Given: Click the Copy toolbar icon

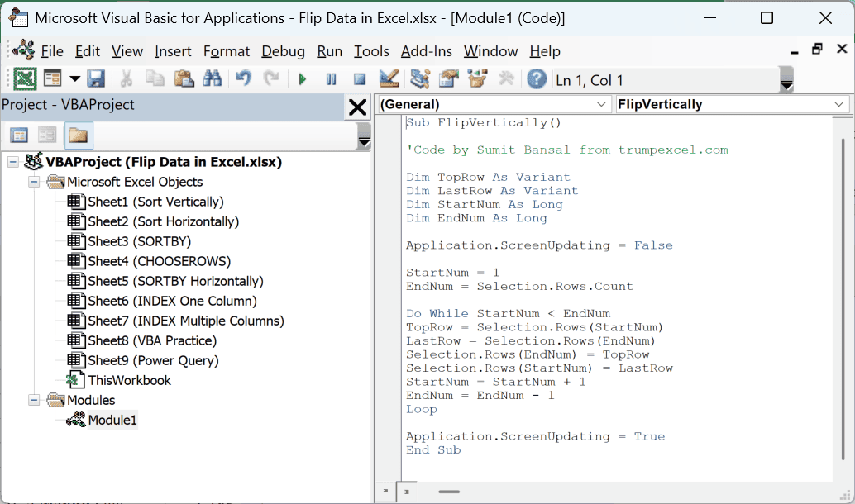Looking at the screenshot, I should pos(155,79).
